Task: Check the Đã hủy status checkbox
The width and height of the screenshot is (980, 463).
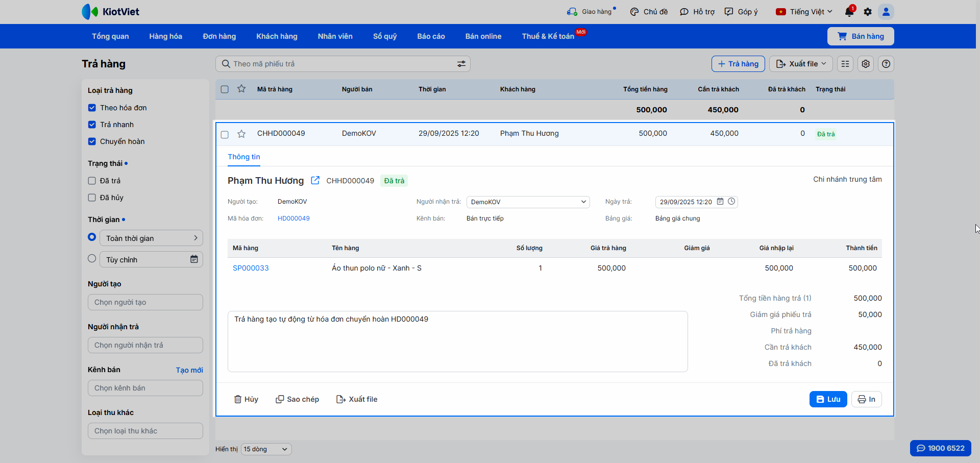Action: pos(92,198)
